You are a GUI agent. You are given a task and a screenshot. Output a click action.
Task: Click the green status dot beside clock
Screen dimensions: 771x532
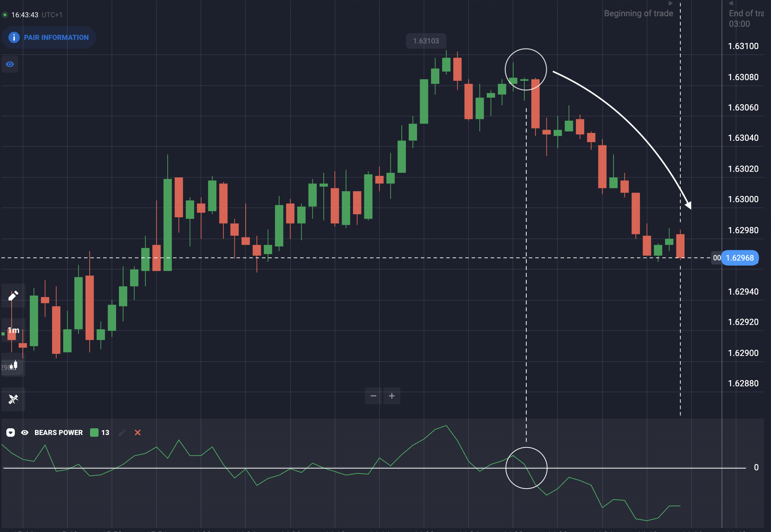(x=5, y=15)
